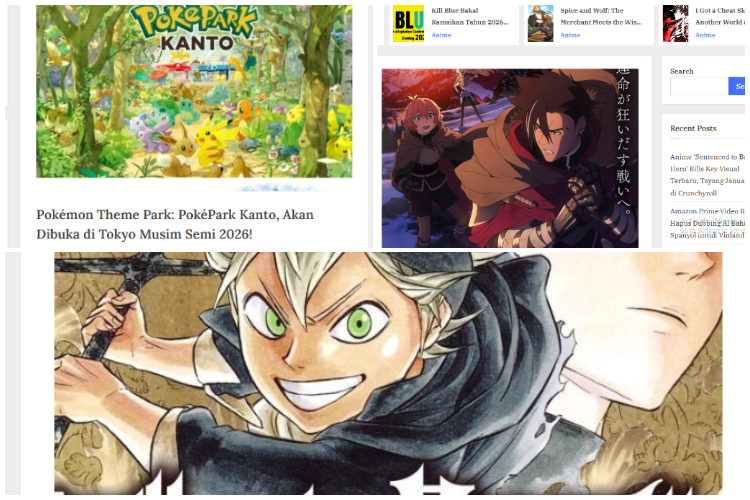750x500 pixels.
Task: Open Amazon Prime Video recent post link
Action: (x=707, y=223)
